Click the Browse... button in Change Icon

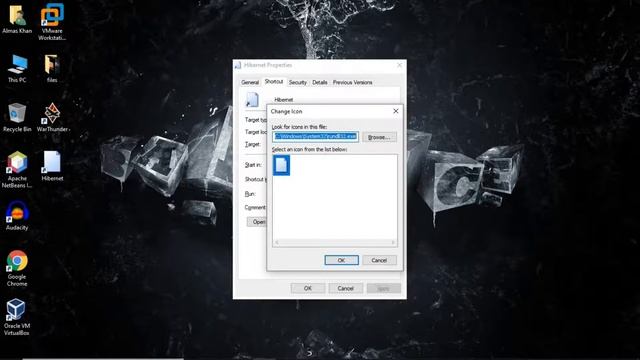pos(379,137)
